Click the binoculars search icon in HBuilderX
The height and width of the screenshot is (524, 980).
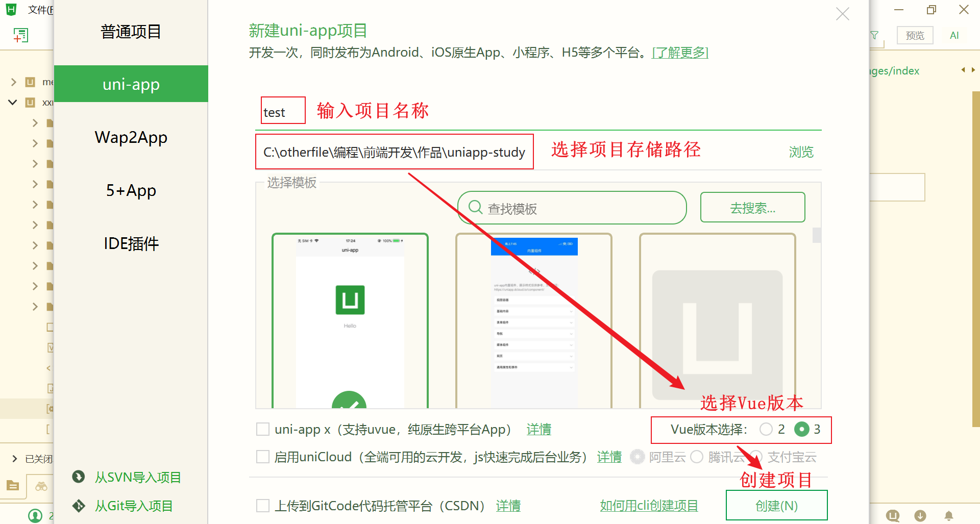point(41,486)
